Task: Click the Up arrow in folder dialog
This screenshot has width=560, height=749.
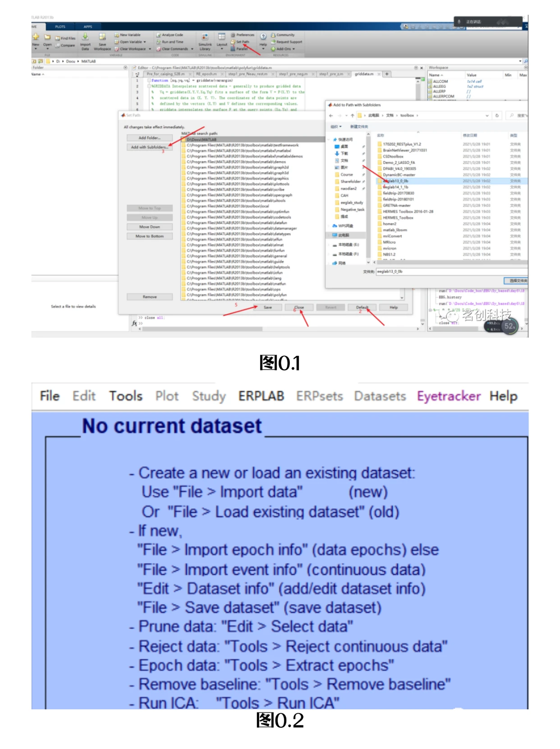Action: 352,115
